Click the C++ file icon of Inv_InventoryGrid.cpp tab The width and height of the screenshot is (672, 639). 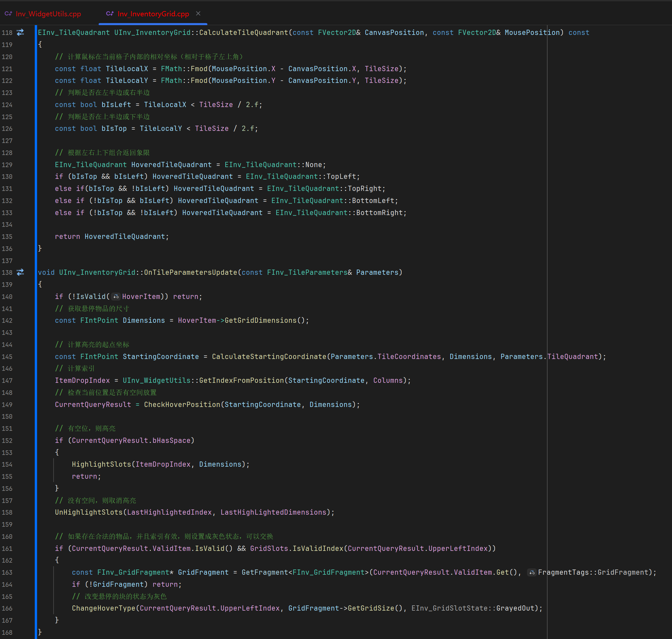pyautogui.click(x=110, y=14)
